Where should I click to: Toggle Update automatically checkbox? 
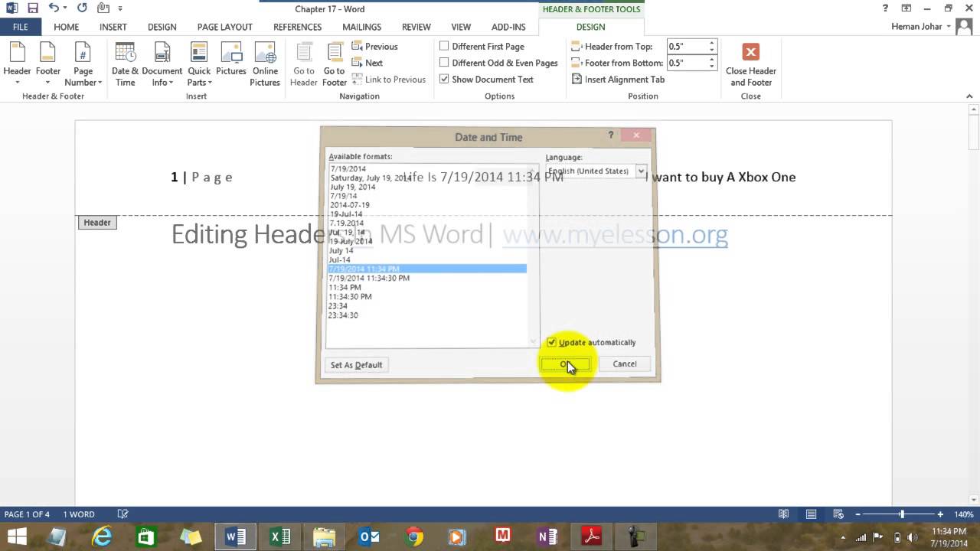coord(551,342)
